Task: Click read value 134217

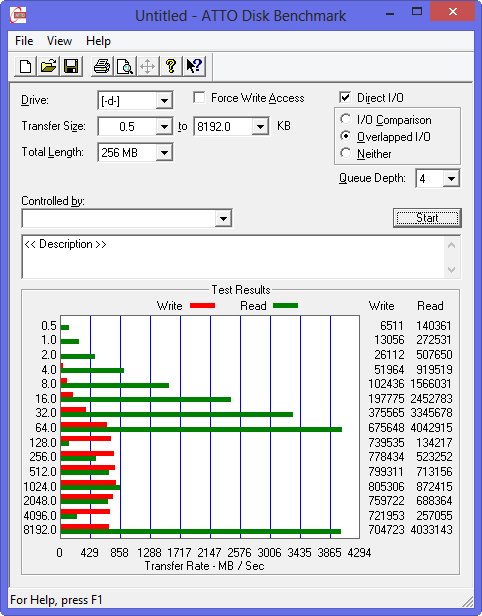Action: tap(434, 443)
